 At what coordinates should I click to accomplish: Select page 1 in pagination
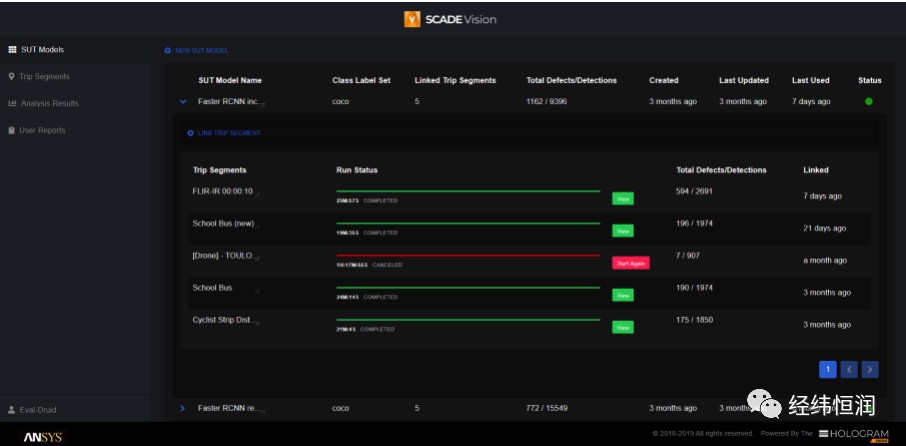(x=828, y=370)
